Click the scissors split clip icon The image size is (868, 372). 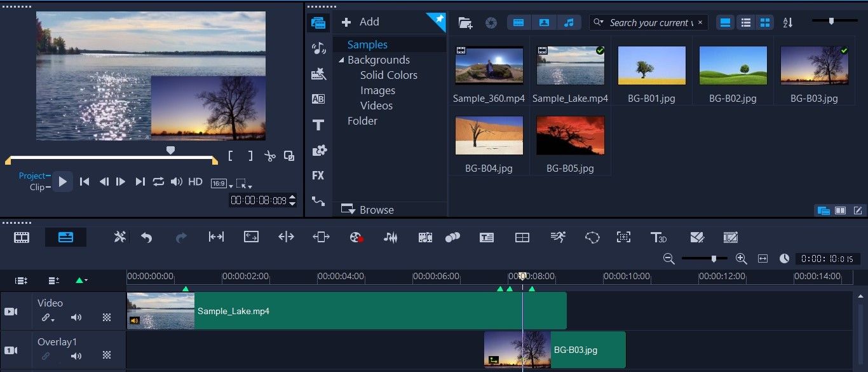pos(269,156)
